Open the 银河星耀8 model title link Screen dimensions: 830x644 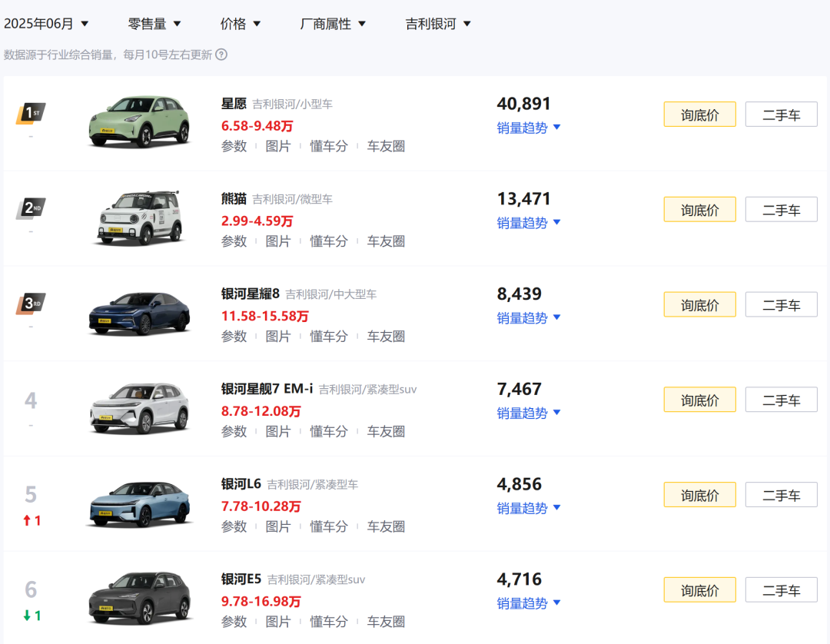tap(250, 294)
